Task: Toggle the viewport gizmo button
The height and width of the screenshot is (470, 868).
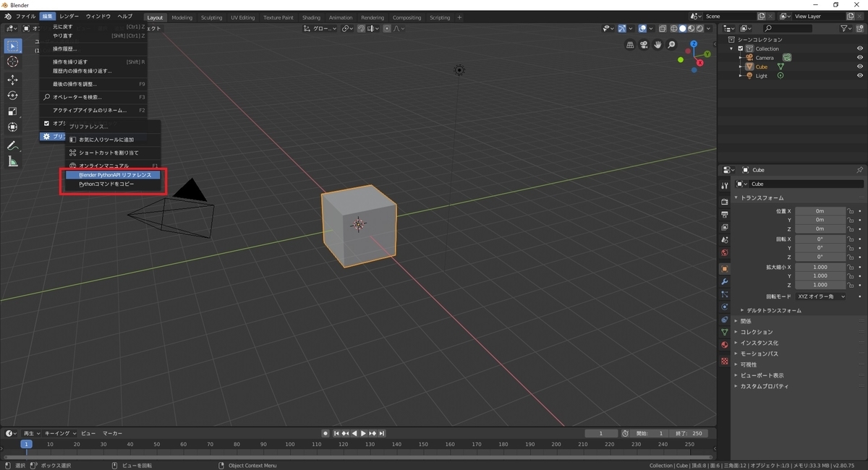Action: [x=622, y=29]
